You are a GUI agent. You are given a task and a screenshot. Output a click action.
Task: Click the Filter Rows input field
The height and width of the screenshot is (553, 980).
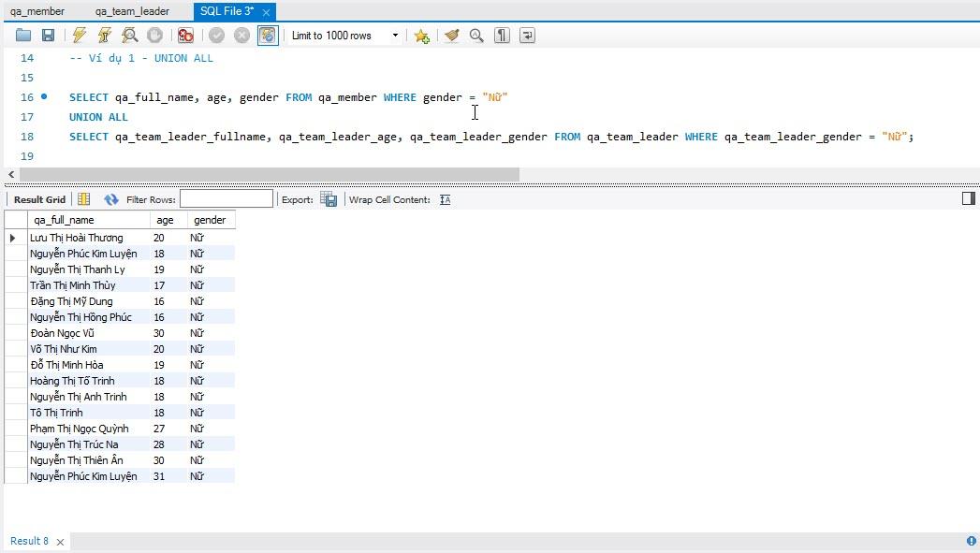(x=227, y=199)
